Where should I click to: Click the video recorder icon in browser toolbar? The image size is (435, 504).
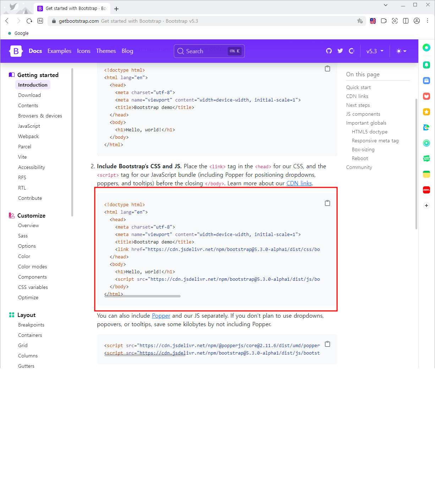pyautogui.click(x=384, y=21)
